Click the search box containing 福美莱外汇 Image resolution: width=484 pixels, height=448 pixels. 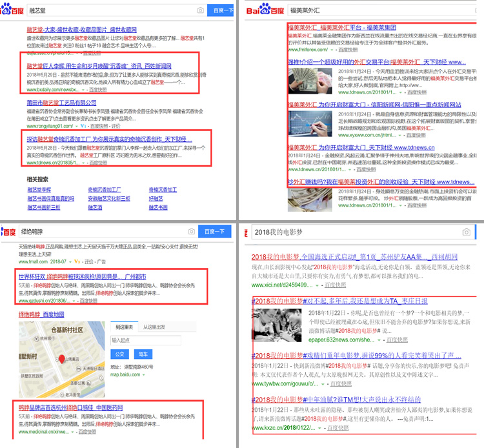[382, 10]
